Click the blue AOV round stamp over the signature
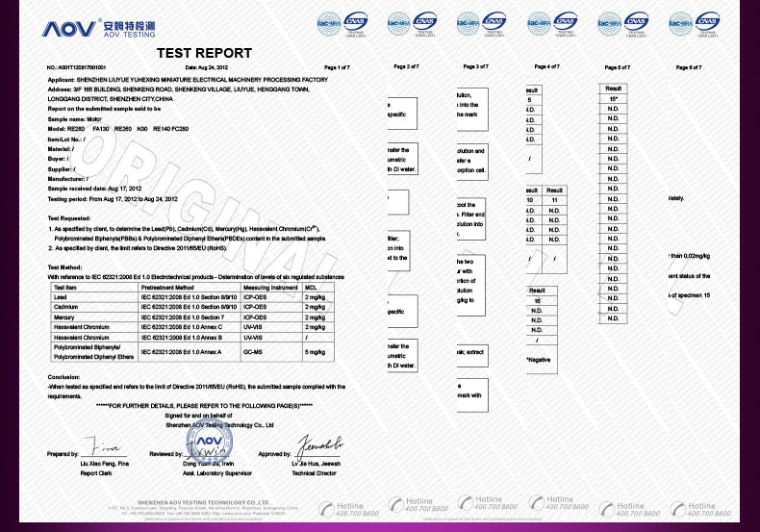Screen dimensions: 760x532 point(210,443)
